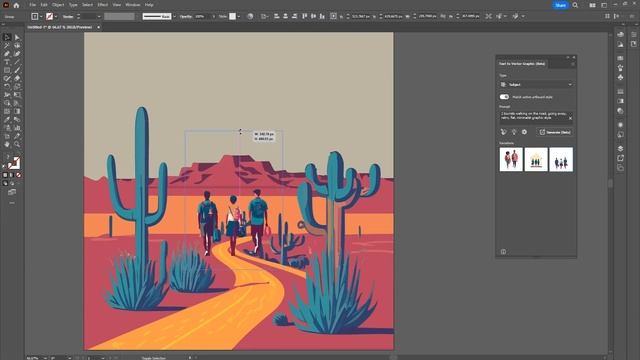
Task: Select the Artboard tool
Action: click(7, 136)
